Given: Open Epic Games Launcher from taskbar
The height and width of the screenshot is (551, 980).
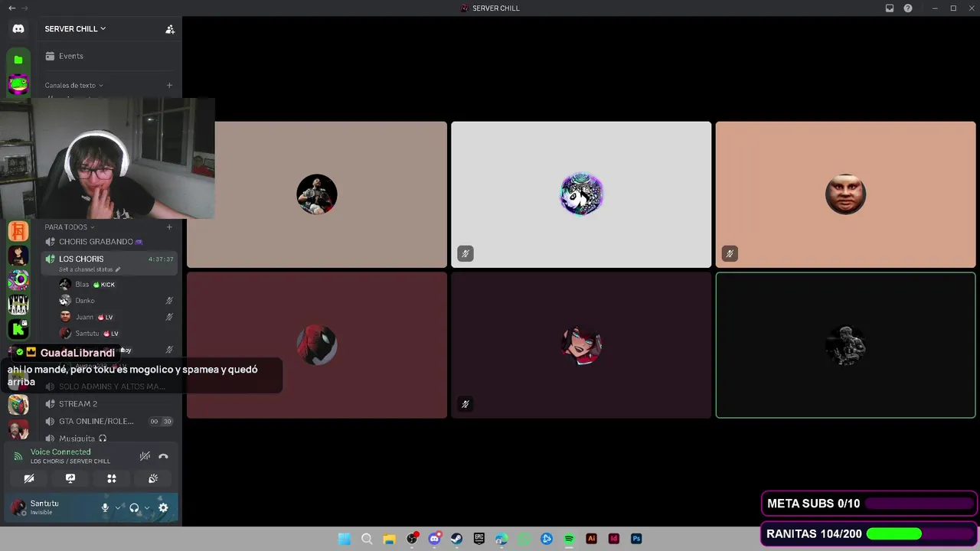Looking at the screenshot, I should [x=479, y=539].
